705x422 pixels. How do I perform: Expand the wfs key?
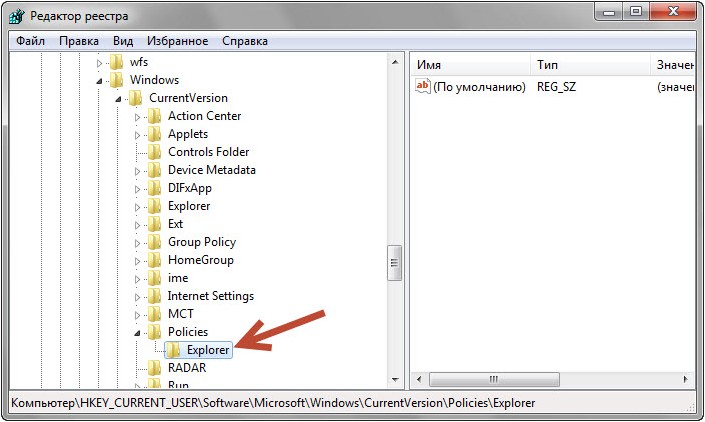point(99,63)
